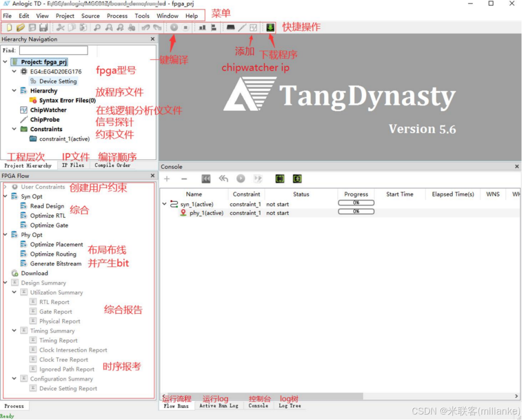Click the double back-arrow icon in Console
522x420 pixels.
[x=224, y=179]
